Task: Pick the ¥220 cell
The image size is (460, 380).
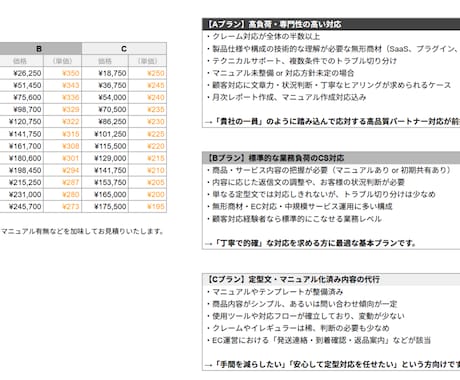Action: point(148,146)
